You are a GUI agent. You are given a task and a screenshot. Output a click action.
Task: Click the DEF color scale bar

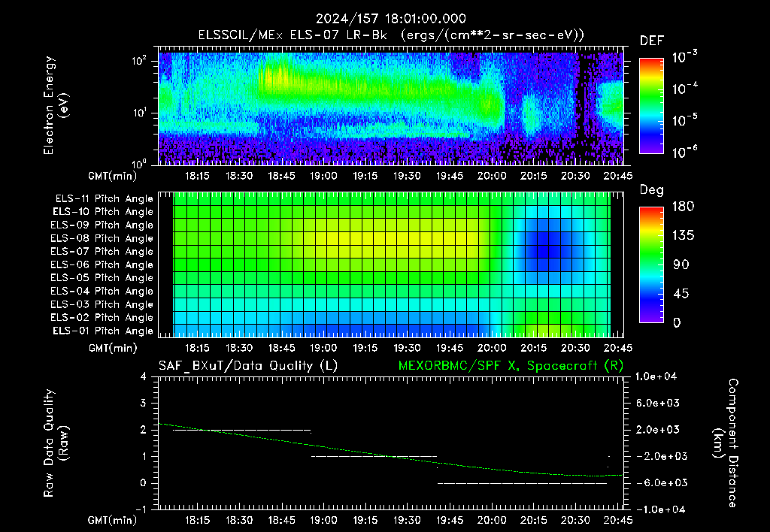651,106
